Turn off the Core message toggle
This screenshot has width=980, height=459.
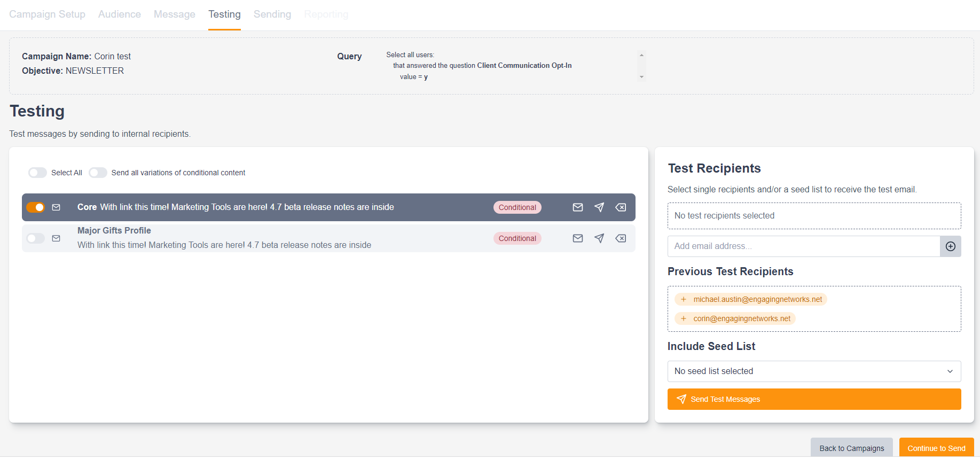click(x=36, y=207)
